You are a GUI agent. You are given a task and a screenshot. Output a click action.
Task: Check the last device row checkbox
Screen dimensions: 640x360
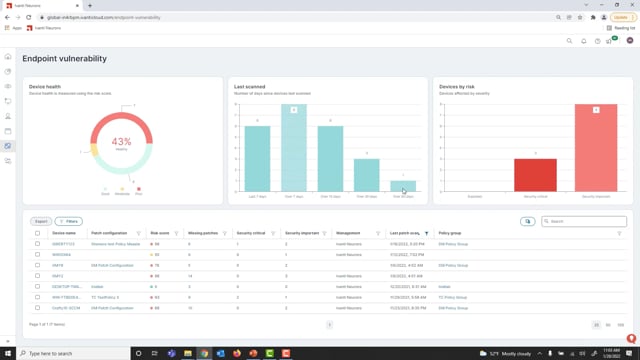click(x=38, y=308)
